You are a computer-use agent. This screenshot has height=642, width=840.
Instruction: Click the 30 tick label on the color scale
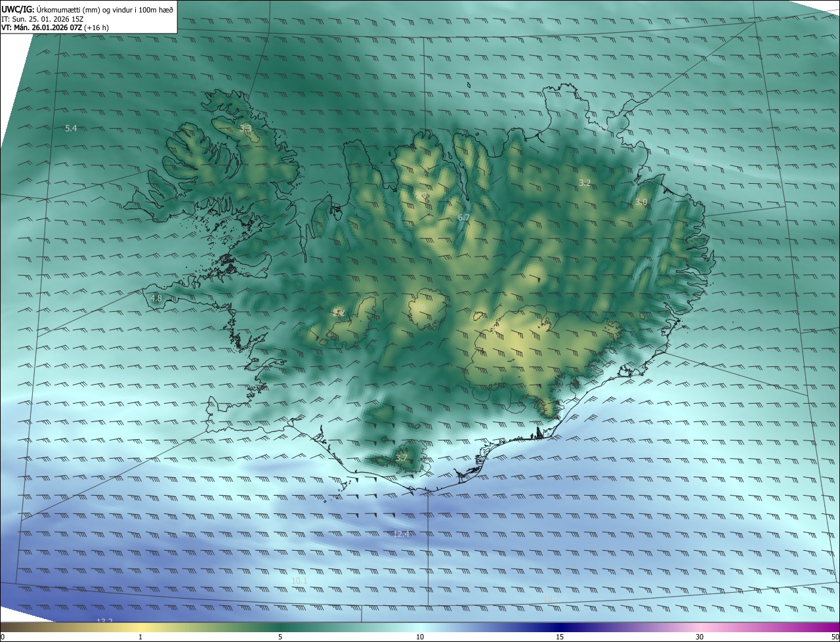pyautogui.click(x=700, y=637)
